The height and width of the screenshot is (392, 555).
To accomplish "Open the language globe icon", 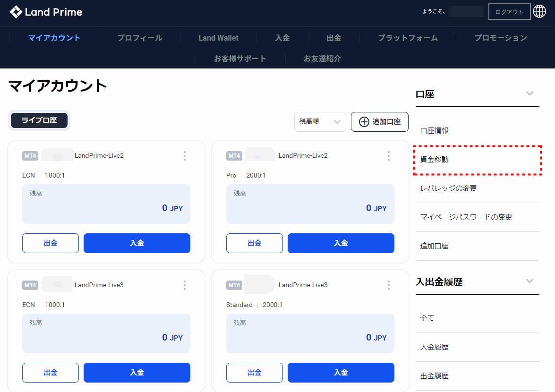I will click(x=539, y=11).
